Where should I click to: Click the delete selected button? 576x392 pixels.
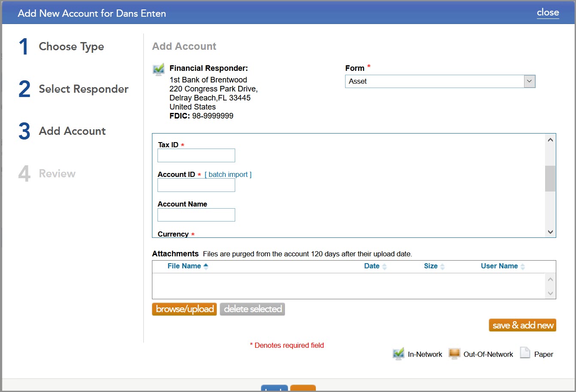[252, 309]
